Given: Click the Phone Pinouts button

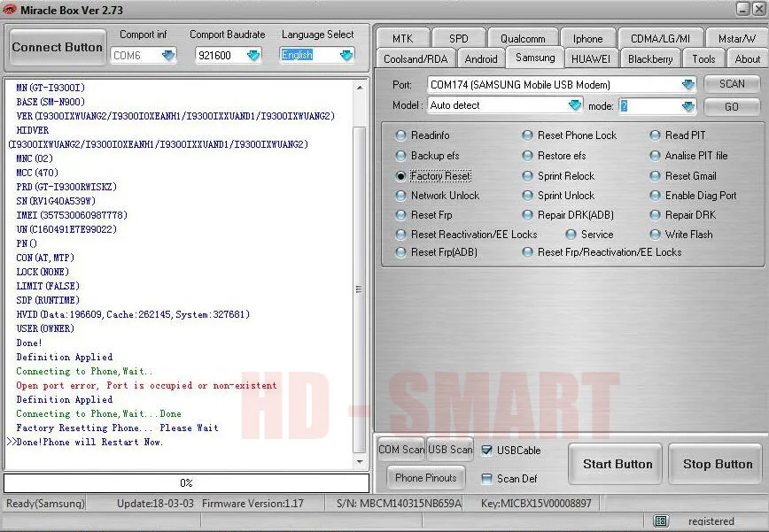Looking at the screenshot, I should 425,478.
